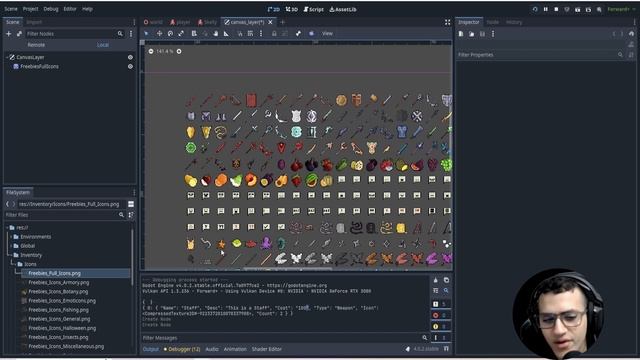Switch to the 2D workspace
Screen dimensions: 640x360
click(x=273, y=9)
